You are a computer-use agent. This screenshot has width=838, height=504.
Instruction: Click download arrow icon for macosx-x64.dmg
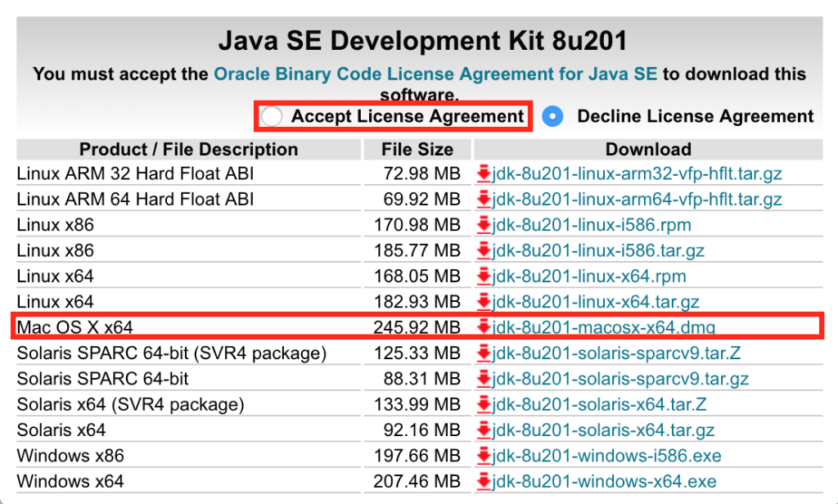point(484,327)
